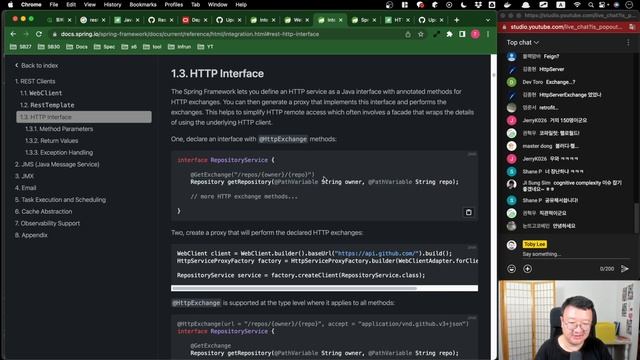Copy the RepositoryService code snippet
The width and height of the screenshot is (640, 360).
(x=469, y=212)
